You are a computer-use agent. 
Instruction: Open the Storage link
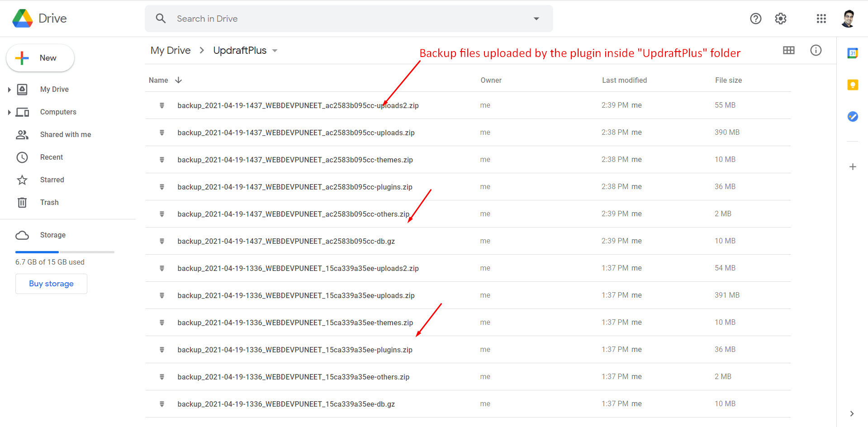tap(53, 235)
